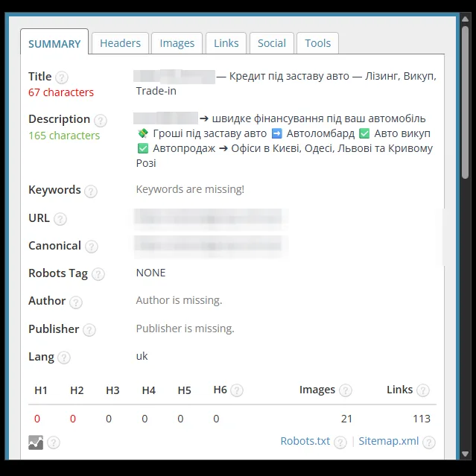The height and width of the screenshot is (476, 476).
Task: Click the help icon after Robots.txt
Action: pos(340,442)
